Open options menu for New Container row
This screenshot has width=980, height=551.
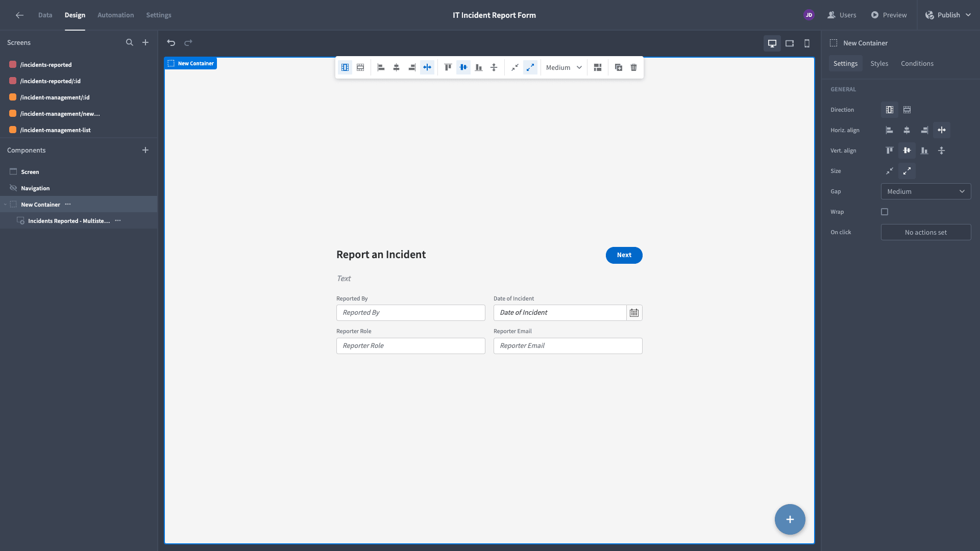(68, 204)
